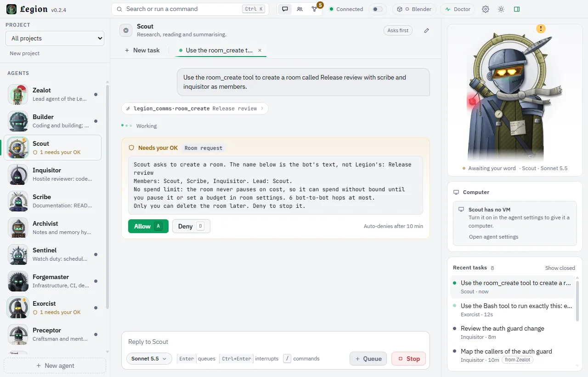
Task: Open the New task tab
Action: click(142, 51)
